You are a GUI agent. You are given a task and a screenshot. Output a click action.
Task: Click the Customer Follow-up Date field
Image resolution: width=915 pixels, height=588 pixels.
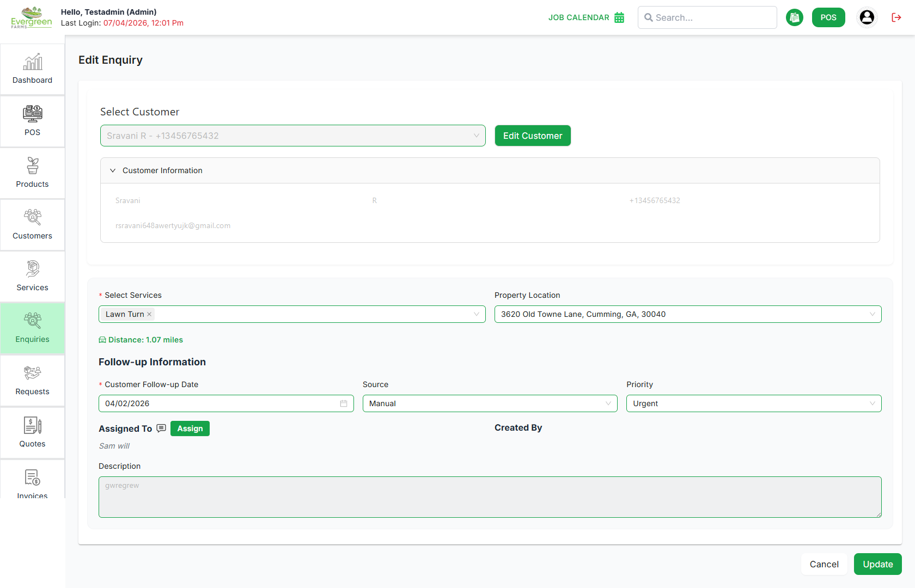pos(226,403)
